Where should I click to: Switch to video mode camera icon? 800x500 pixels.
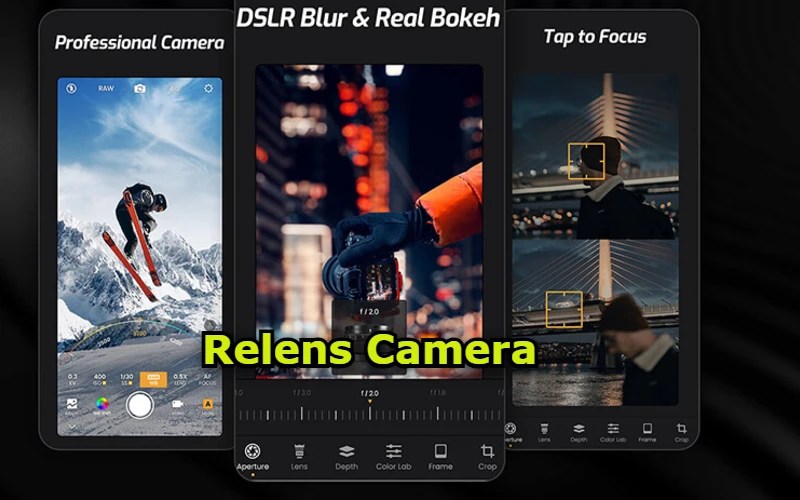coord(178,405)
